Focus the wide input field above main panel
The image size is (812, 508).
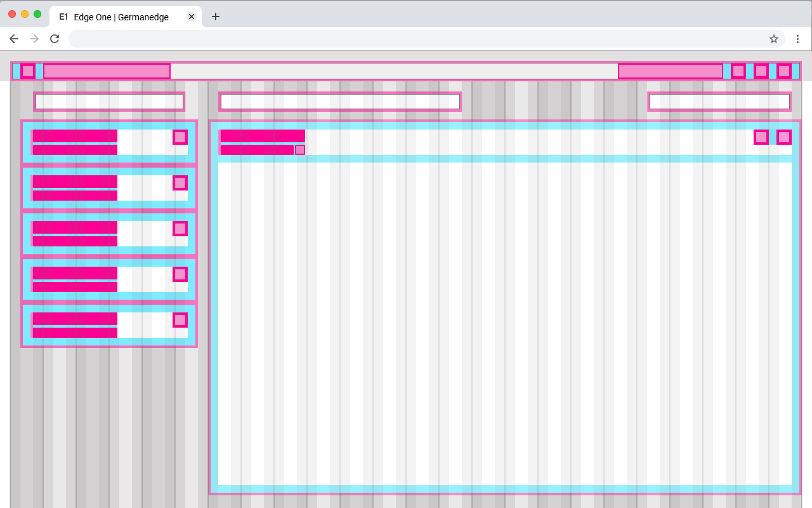click(x=340, y=102)
